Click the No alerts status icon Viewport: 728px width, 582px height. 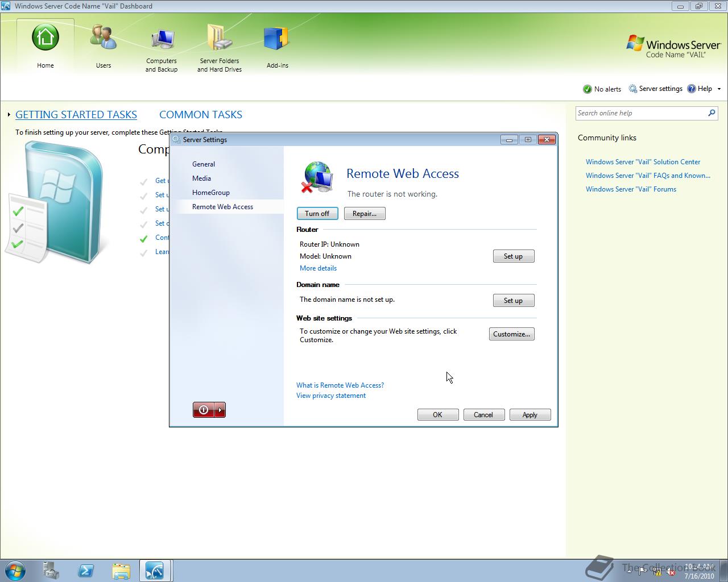click(x=588, y=89)
